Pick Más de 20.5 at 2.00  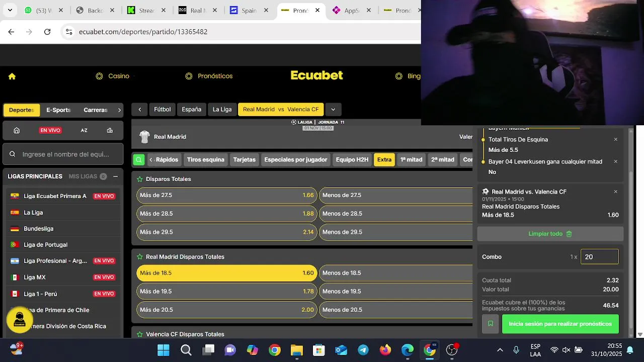(227, 310)
